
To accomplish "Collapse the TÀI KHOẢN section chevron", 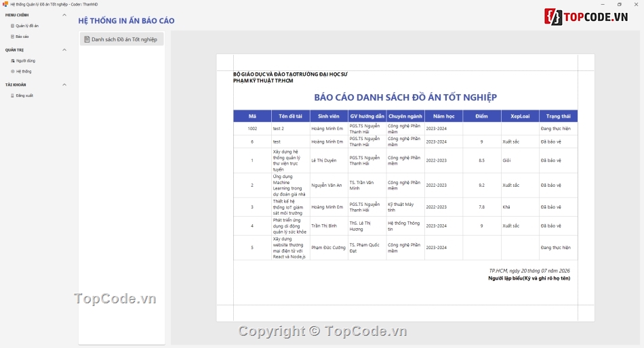I will [64, 85].
